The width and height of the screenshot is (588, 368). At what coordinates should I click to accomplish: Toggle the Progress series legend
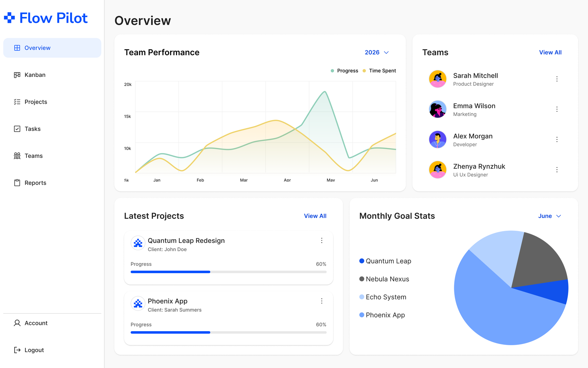pyautogui.click(x=344, y=71)
